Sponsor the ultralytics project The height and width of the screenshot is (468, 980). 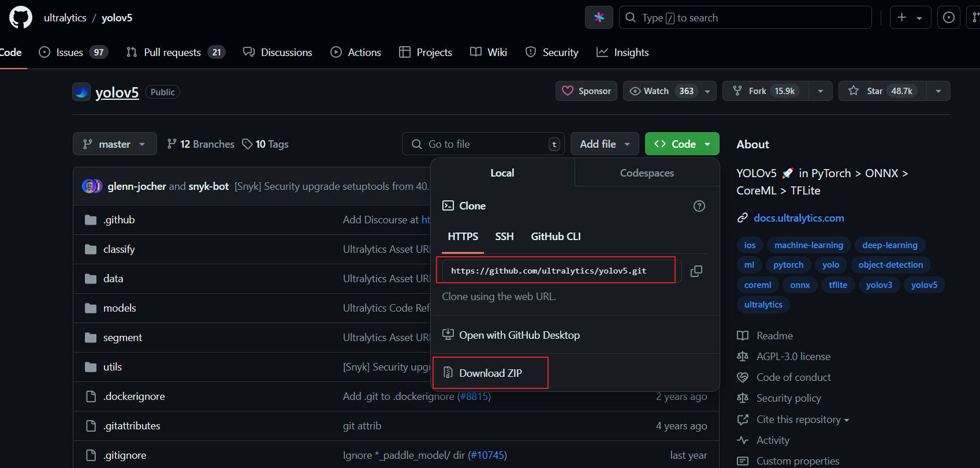(x=587, y=91)
